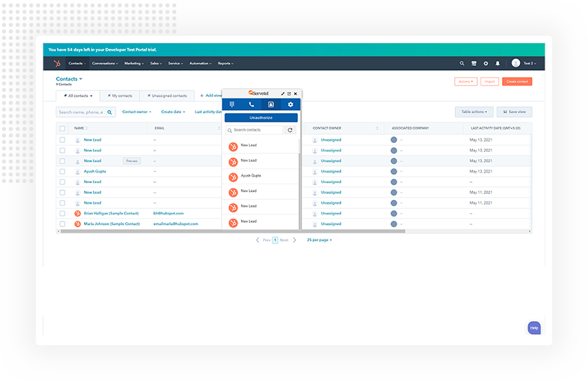
Task: Open the Marketing navigation menu
Action: click(134, 64)
